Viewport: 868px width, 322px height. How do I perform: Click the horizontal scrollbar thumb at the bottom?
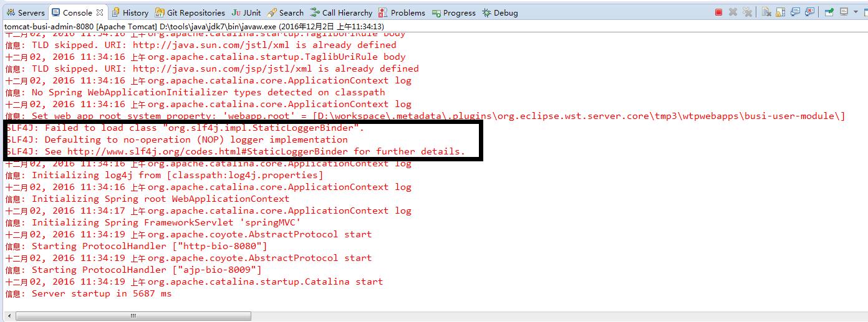click(133, 316)
